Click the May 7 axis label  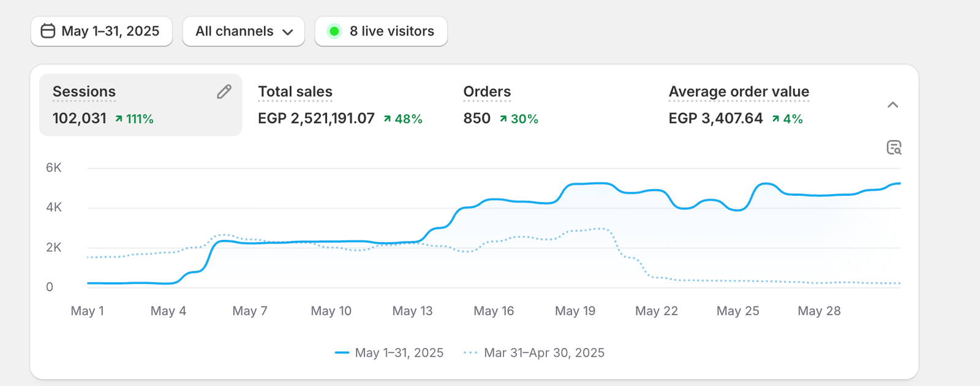[x=250, y=311]
